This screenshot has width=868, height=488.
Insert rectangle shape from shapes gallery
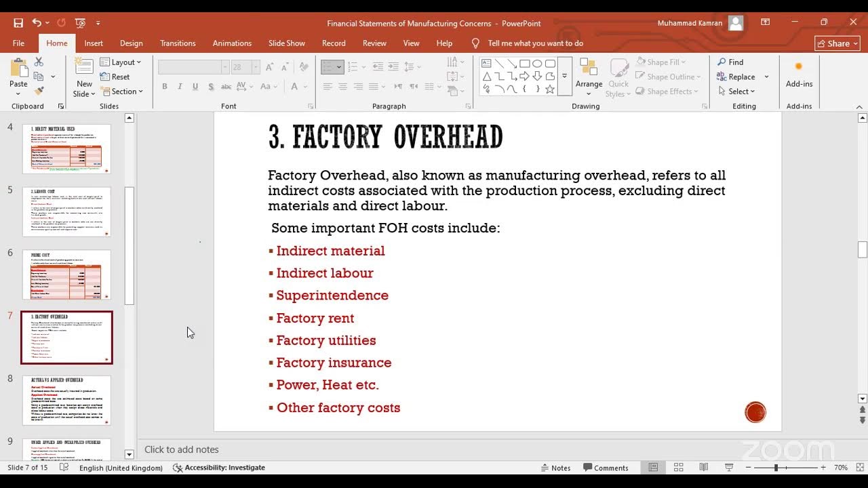(525, 64)
